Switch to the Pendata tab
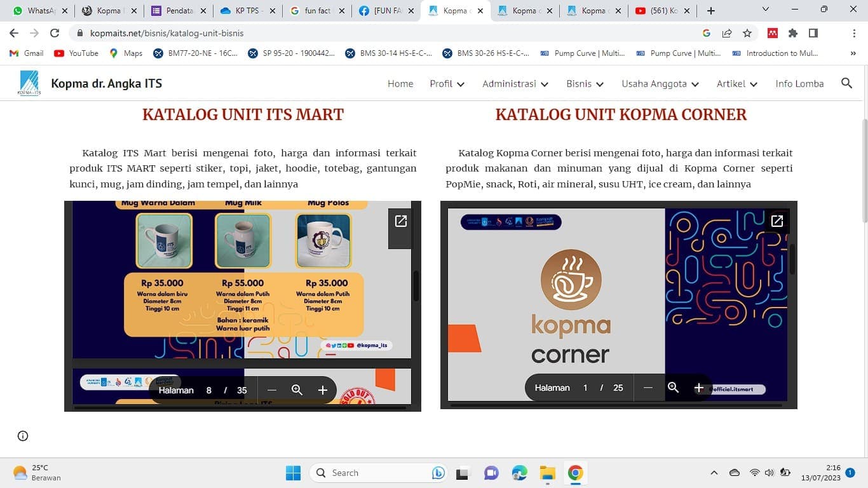 tap(179, 11)
